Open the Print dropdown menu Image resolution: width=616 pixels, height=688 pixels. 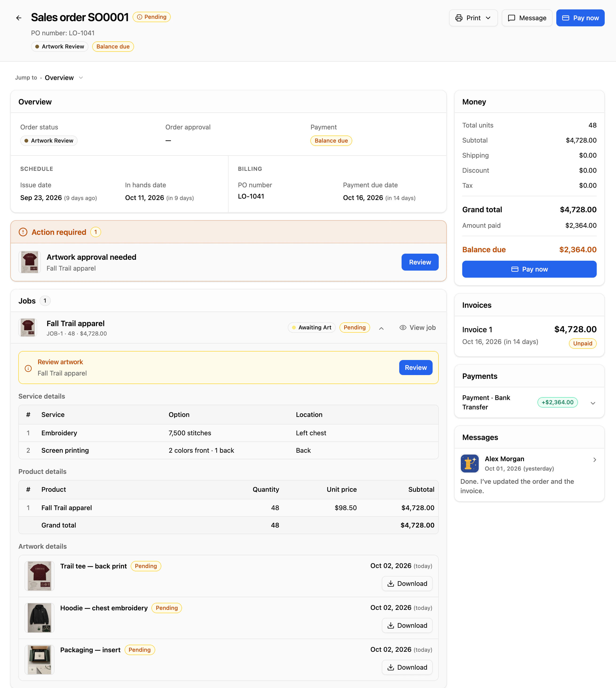click(x=473, y=18)
